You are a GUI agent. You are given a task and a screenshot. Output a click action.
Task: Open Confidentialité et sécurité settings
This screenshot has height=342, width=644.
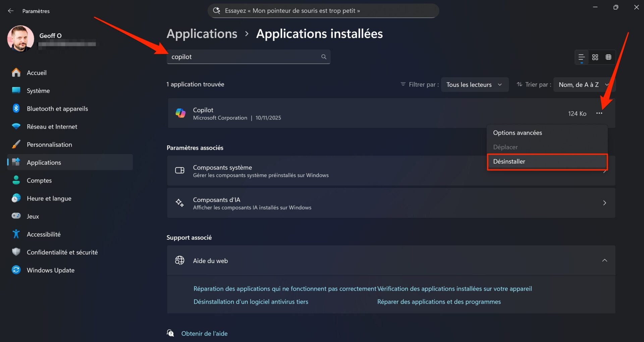coord(62,252)
